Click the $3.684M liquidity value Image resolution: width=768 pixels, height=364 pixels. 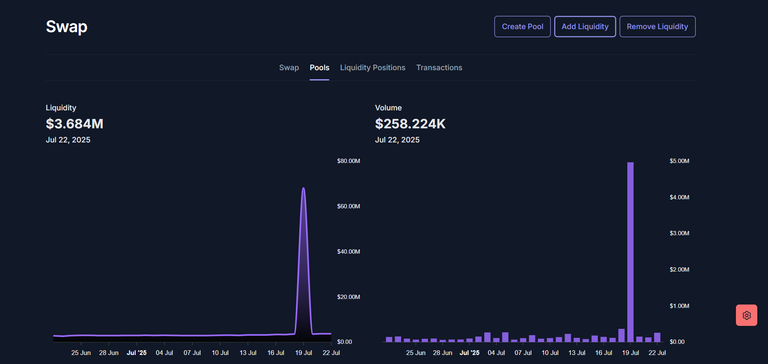pos(74,124)
